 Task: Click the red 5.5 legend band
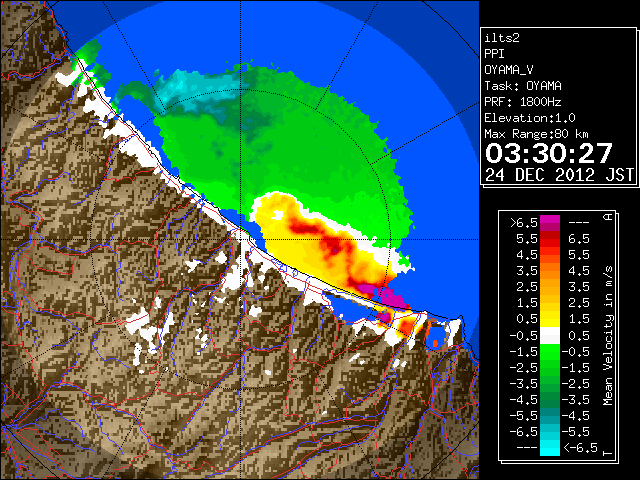(550, 239)
